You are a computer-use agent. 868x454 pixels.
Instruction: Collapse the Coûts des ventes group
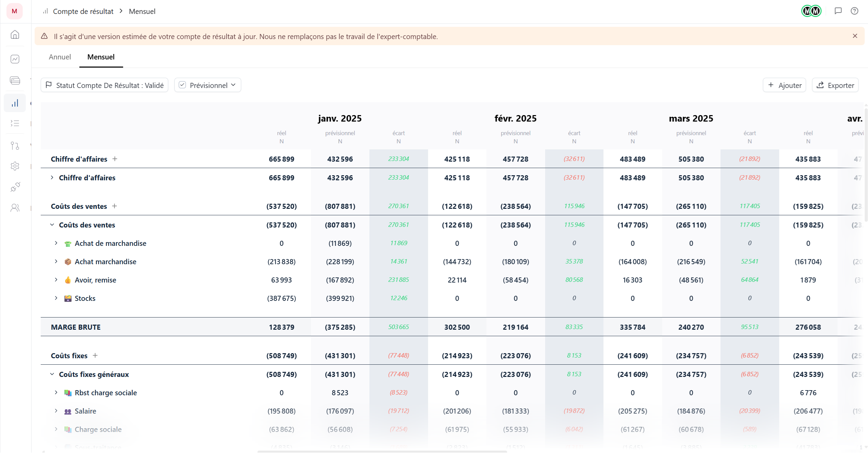[52, 225]
